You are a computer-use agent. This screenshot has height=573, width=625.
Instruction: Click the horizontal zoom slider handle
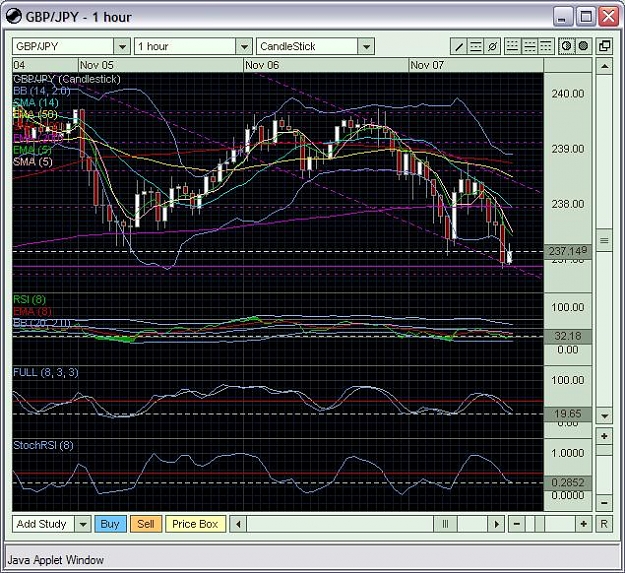539,524
